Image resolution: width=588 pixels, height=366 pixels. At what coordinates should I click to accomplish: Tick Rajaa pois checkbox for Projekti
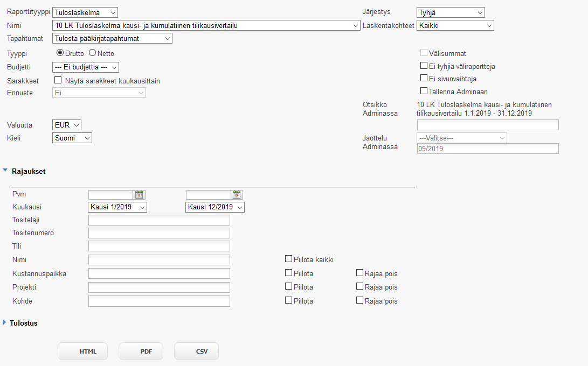pos(359,286)
